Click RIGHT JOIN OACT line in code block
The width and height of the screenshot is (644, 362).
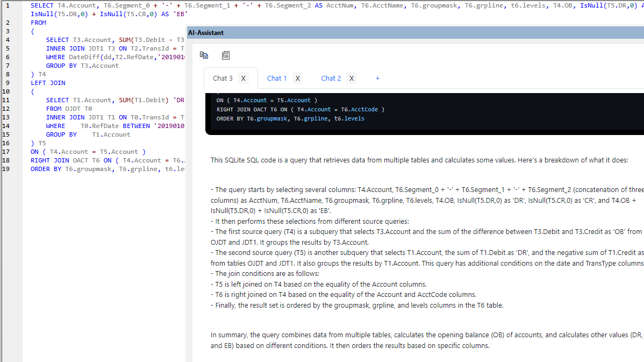point(300,109)
